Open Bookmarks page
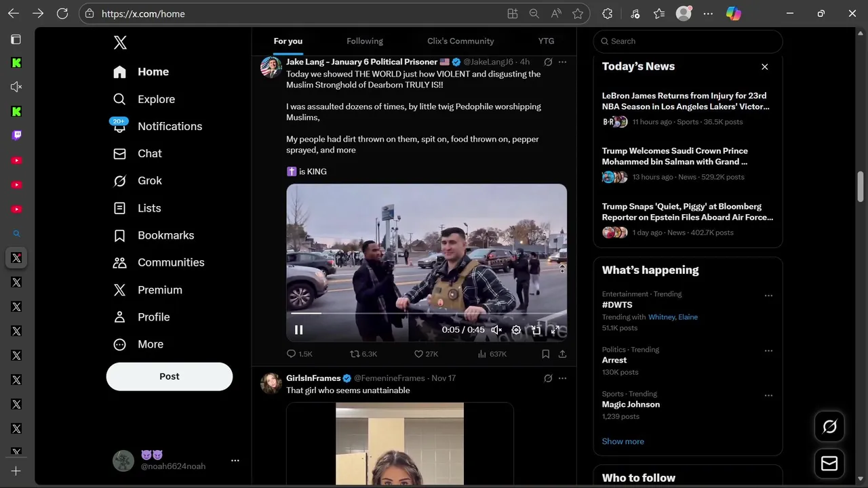 (x=153, y=235)
